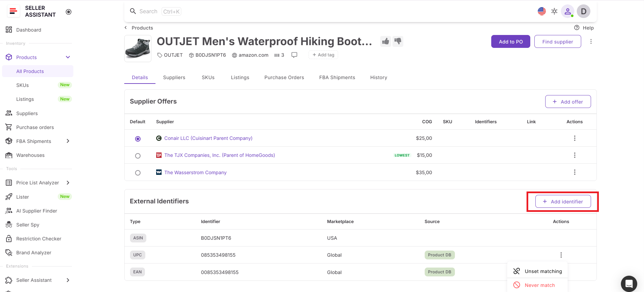Screen dimensions: 644x292
Task: Click the thumbs up icon
Action: pos(386,41)
